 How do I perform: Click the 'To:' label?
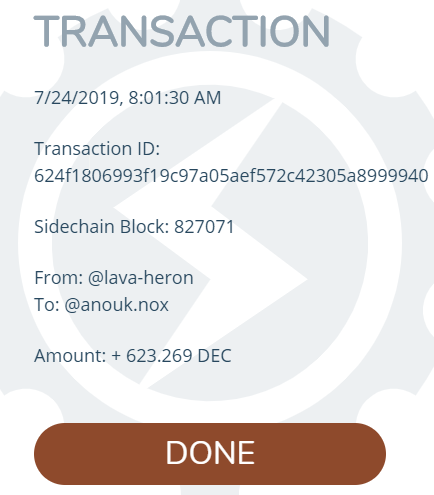(x=47, y=304)
